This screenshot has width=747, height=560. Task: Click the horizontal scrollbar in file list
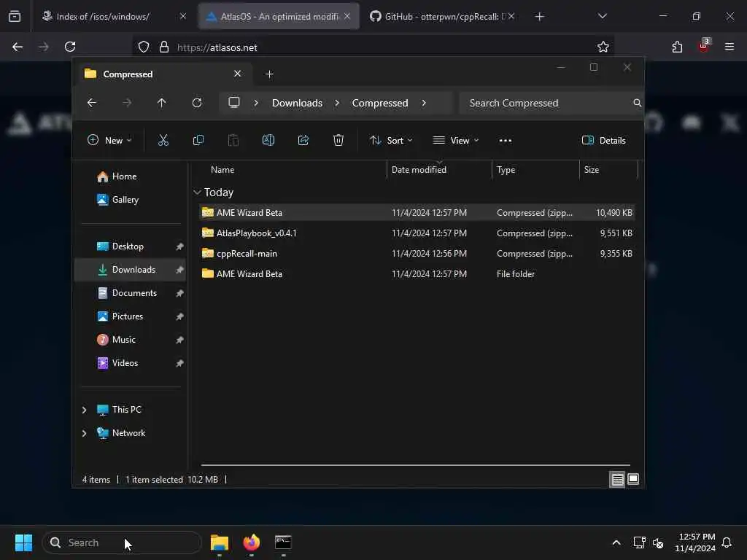415,464
